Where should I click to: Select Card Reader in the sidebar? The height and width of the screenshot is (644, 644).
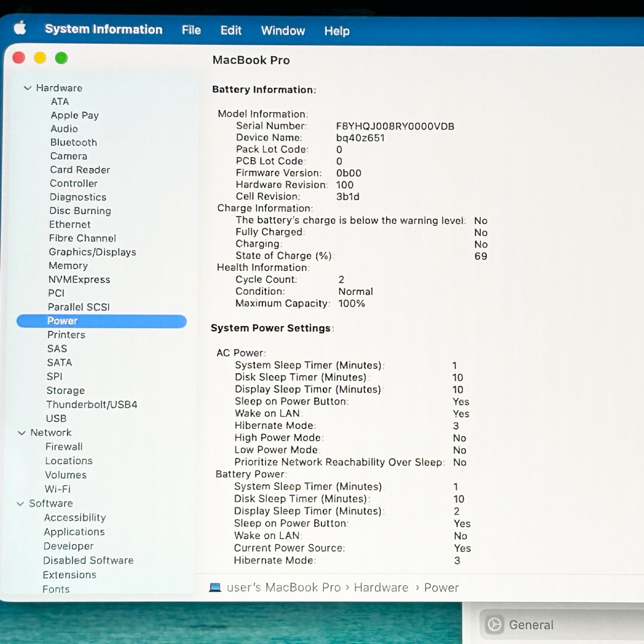[x=80, y=170]
